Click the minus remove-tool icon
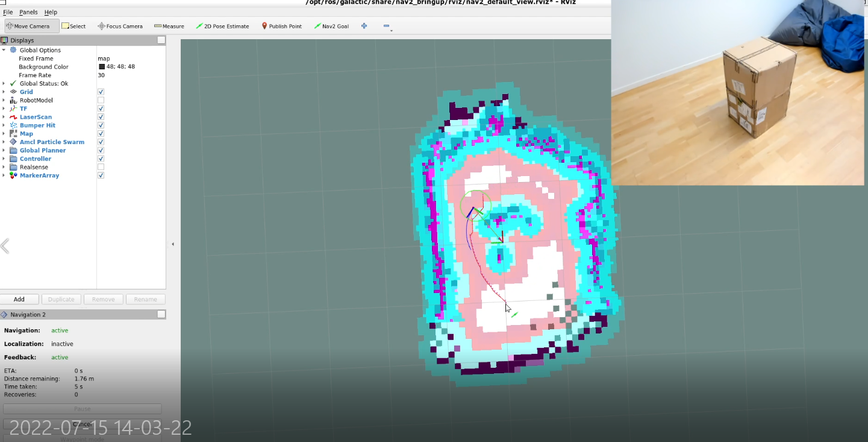 (387, 26)
